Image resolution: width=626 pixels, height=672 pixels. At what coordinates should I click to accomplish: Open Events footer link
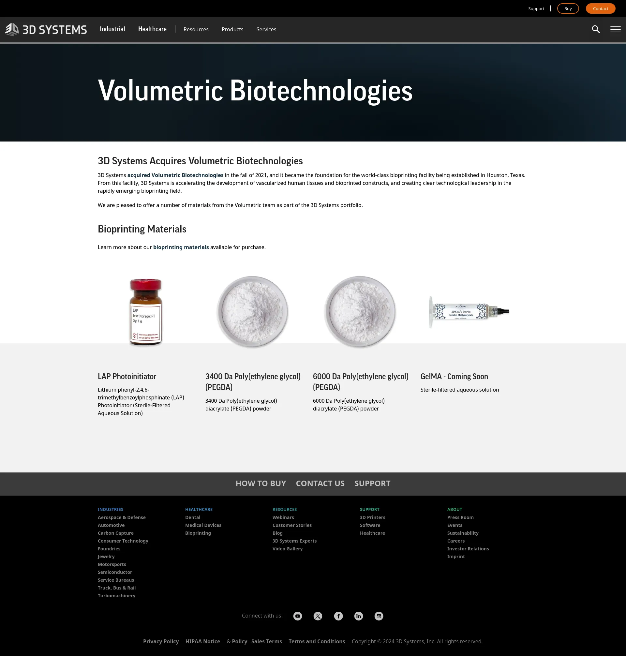[455, 525]
